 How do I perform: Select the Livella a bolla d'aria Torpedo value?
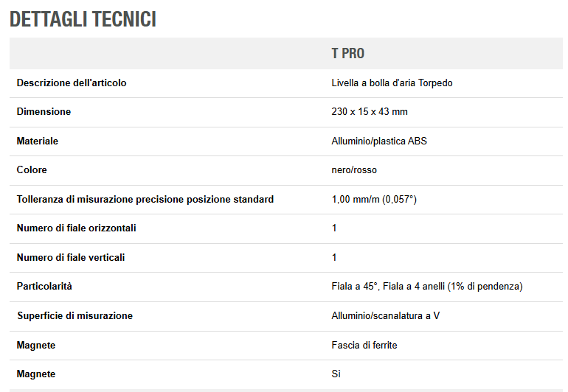pos(392,83)
